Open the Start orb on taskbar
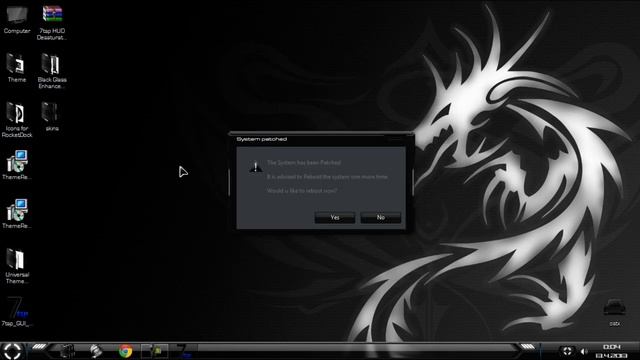The height and width of the screenshot is (360, 640). coord(12,351)
